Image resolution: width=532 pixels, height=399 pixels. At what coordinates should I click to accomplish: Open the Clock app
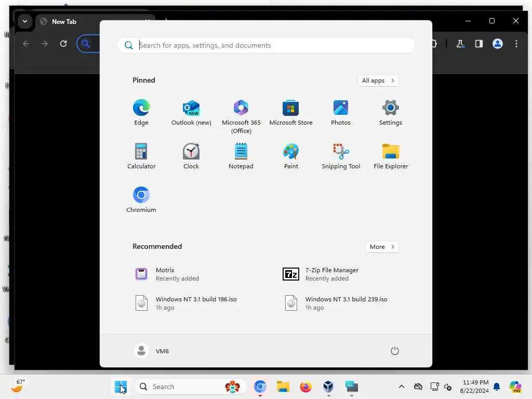(191, 156)
